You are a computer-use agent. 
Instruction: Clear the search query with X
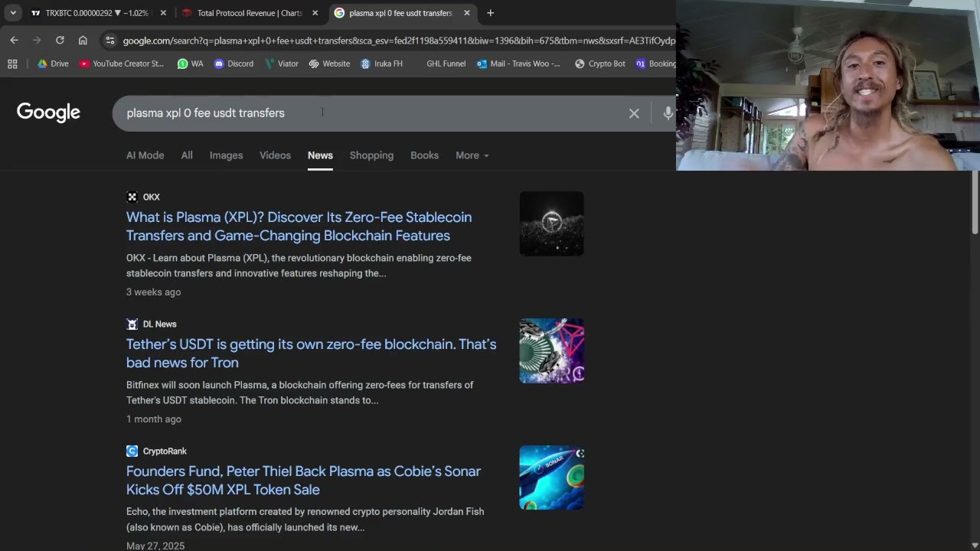(634, 113)
